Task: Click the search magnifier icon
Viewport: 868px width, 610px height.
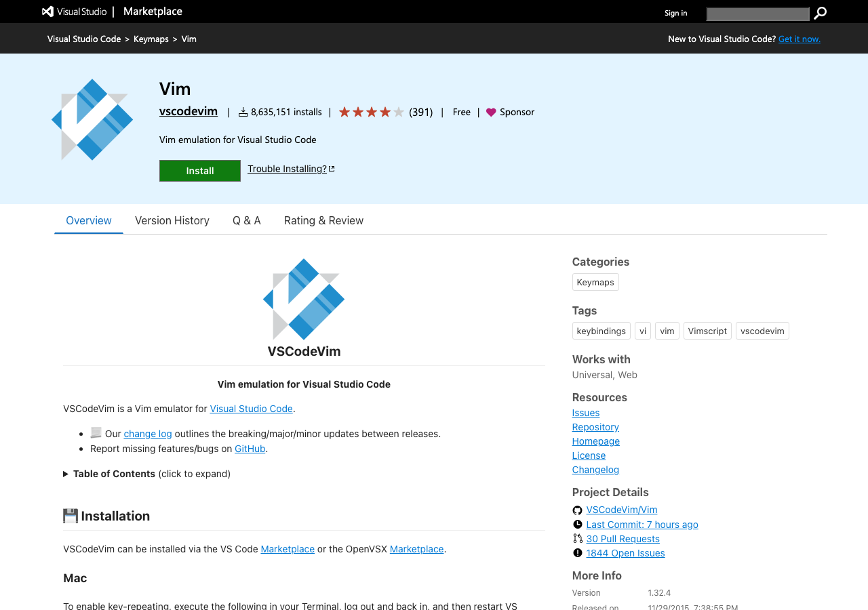Action: click(x=821, y=13)
